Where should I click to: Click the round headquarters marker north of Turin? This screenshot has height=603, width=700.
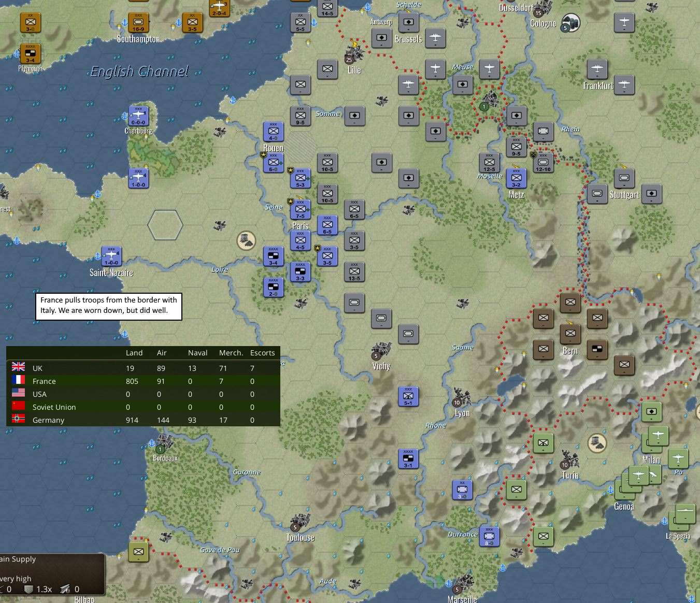597,443
